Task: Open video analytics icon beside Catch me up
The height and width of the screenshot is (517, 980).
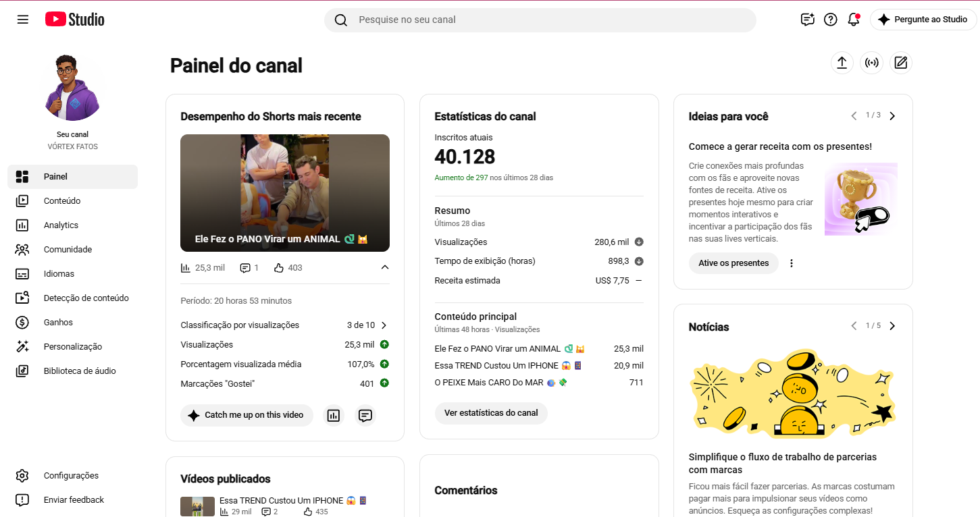Action: pyautogui.click(x=333, y=415)
